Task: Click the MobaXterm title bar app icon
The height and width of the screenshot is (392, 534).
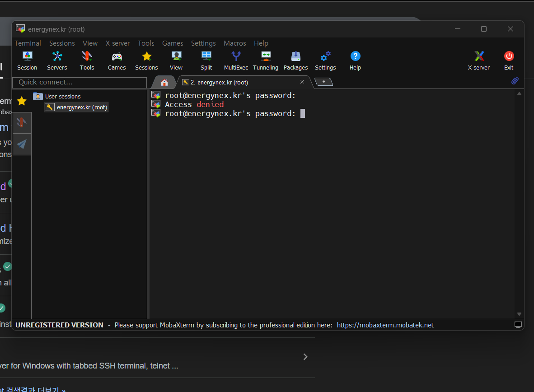Action: point(20,29)
